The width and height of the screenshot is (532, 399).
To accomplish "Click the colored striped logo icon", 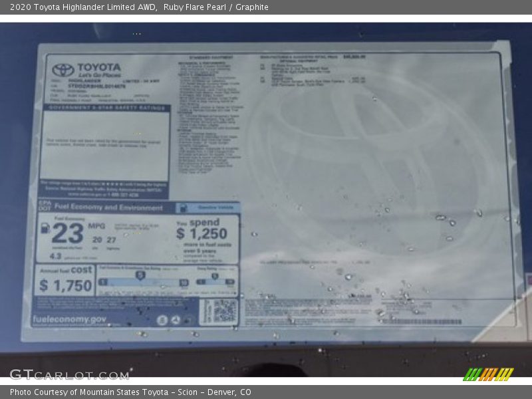I will pyautogui.click(x=488, y=374).
